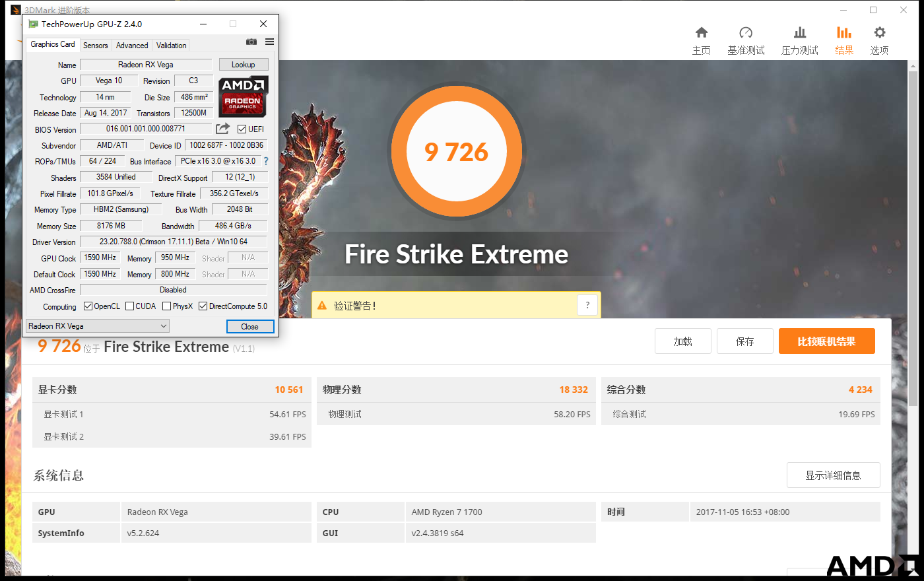Click the GPU-Z Close button
924x581 pixels.
(249, 327)
